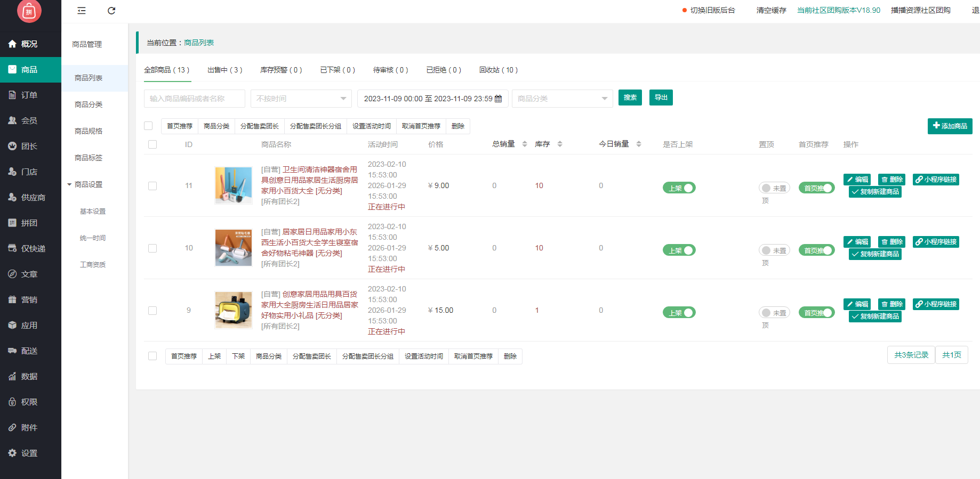980x479 pixels.
Task: Open the 不按时间 time filter dropdown
Action: tap(301, 99)
